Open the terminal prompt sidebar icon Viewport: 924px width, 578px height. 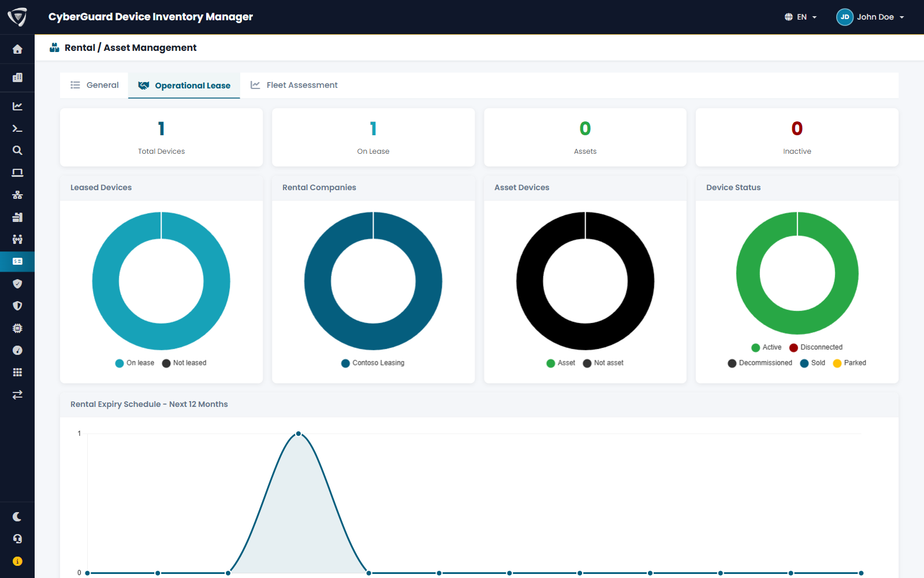[x=17, y=128]
